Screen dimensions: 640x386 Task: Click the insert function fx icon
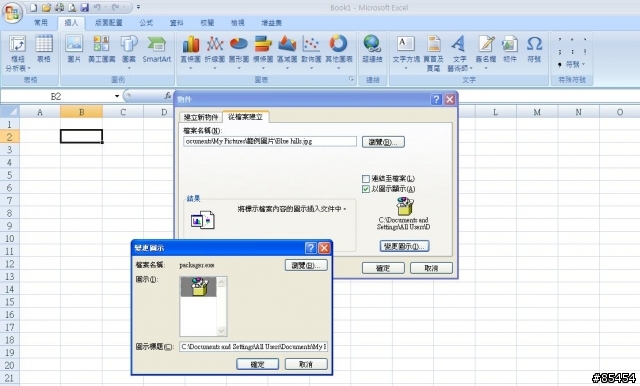coord(167,96)
